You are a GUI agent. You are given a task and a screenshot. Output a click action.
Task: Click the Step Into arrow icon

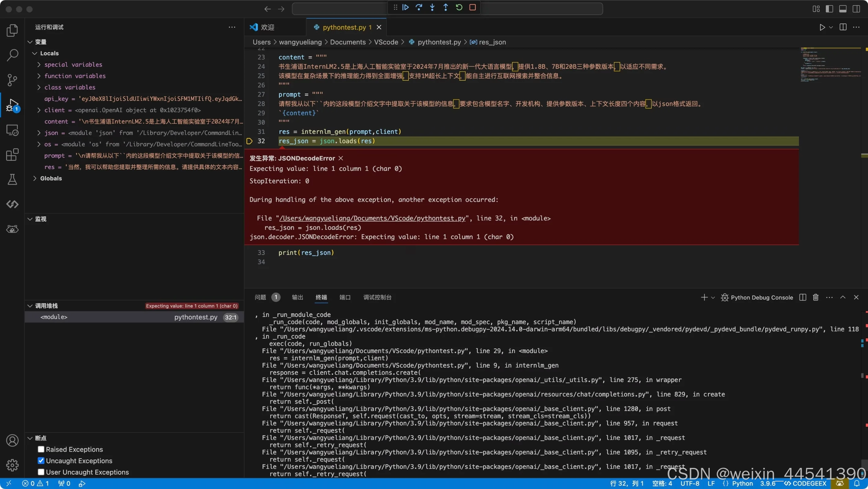[x=432, y=7]
